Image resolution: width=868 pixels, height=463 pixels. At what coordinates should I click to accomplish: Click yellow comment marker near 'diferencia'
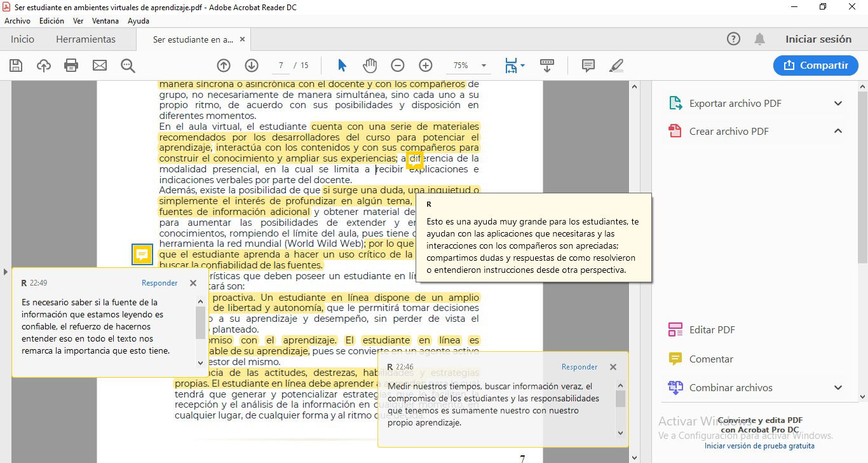coord(414,160)
